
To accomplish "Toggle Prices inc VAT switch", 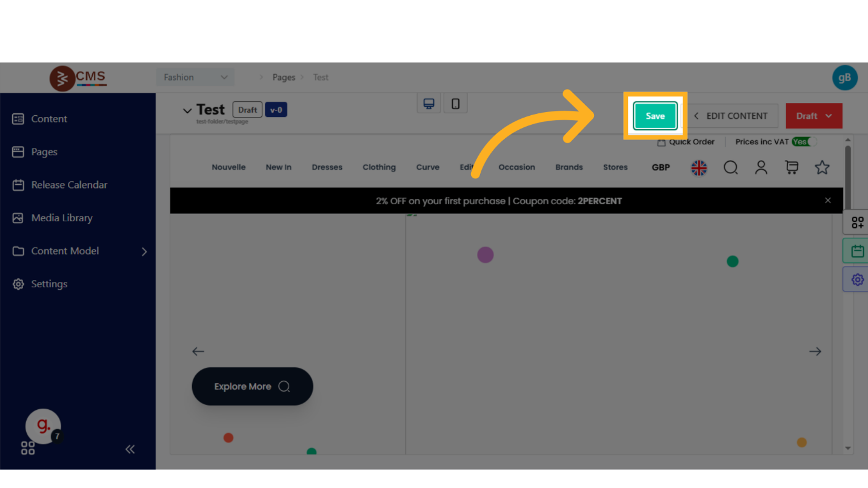I will pos(804,142).
